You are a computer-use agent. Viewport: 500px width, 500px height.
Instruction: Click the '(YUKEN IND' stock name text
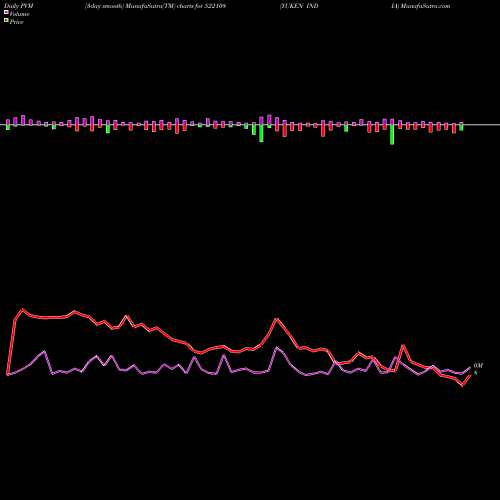click(299, 6)
